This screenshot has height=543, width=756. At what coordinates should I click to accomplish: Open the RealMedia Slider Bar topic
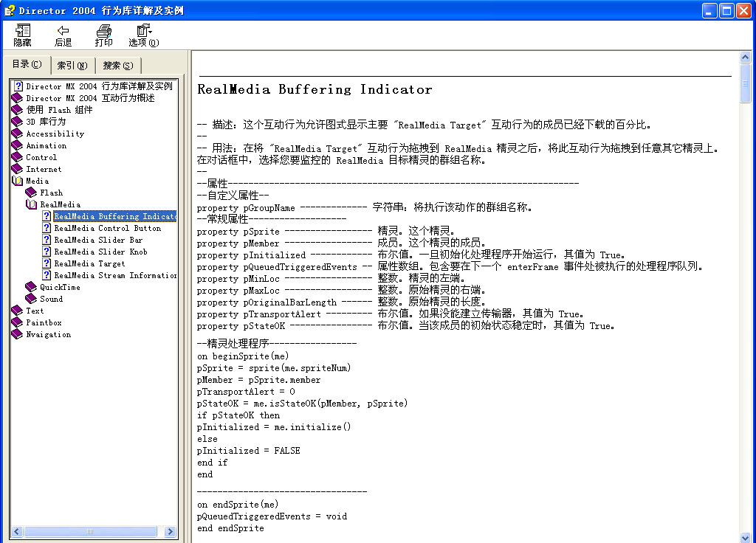pos(98,240)
